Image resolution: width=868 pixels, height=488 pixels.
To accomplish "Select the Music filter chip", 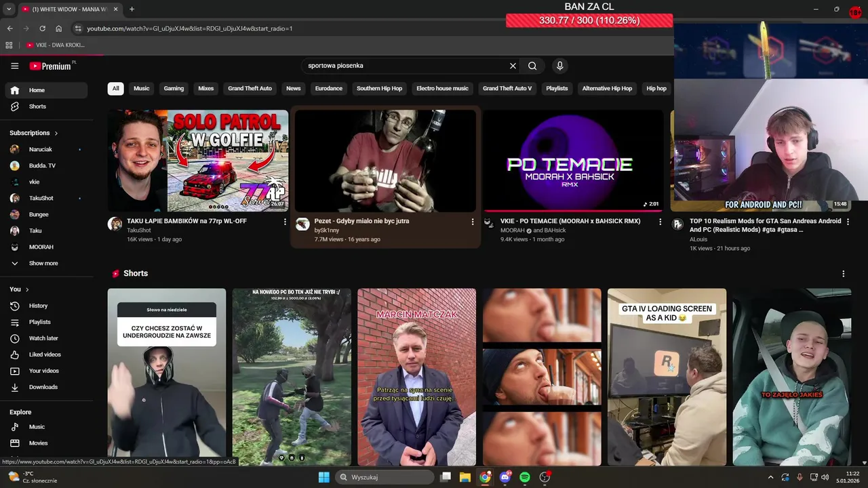I will pos(141,88).
